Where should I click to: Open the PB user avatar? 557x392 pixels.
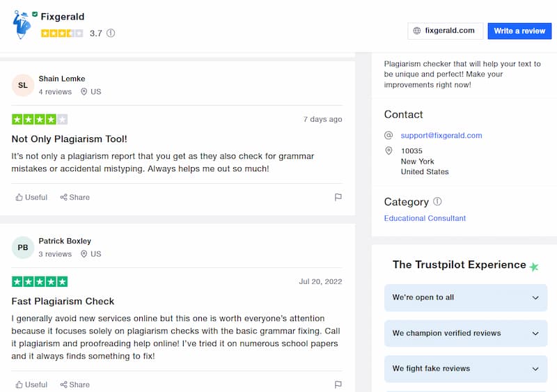point(23,247)
